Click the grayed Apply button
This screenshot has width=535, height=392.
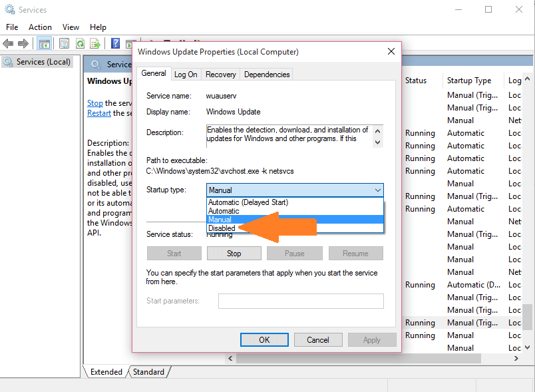[372, 340]
